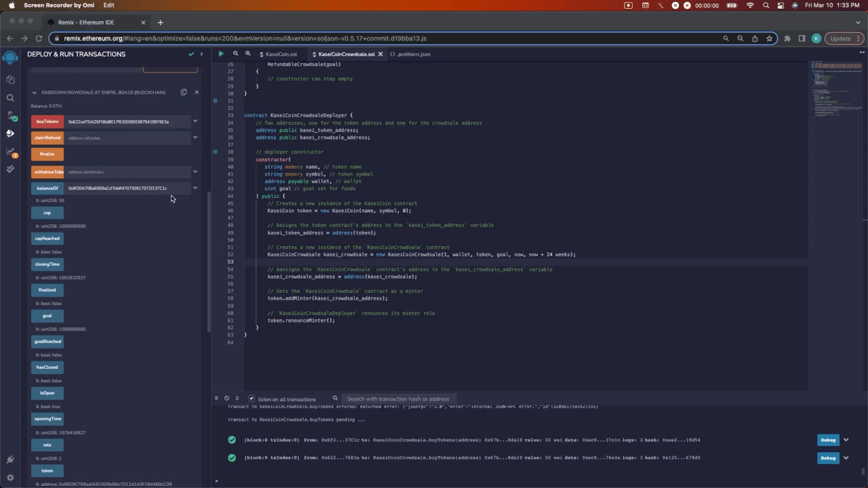Debug the block:9 buyTokens transaction
Image resolution: width=868 pixels, height=488 pixels.
[x=828, y=457]
